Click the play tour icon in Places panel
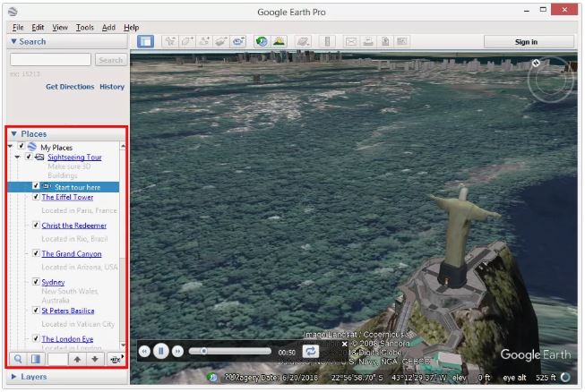The image size is (585, 392). coord(116,359)
